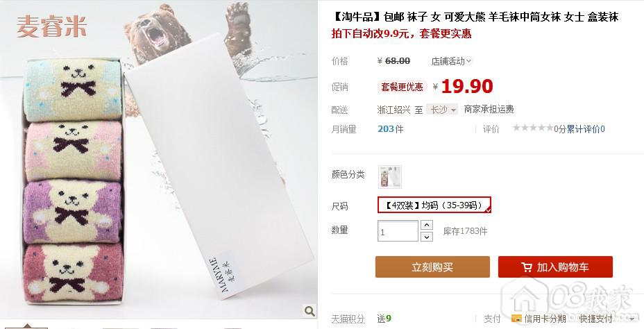
Task: Click the 快捷支付 payment option
Action: pyautogui.click(x=595, y=319)
